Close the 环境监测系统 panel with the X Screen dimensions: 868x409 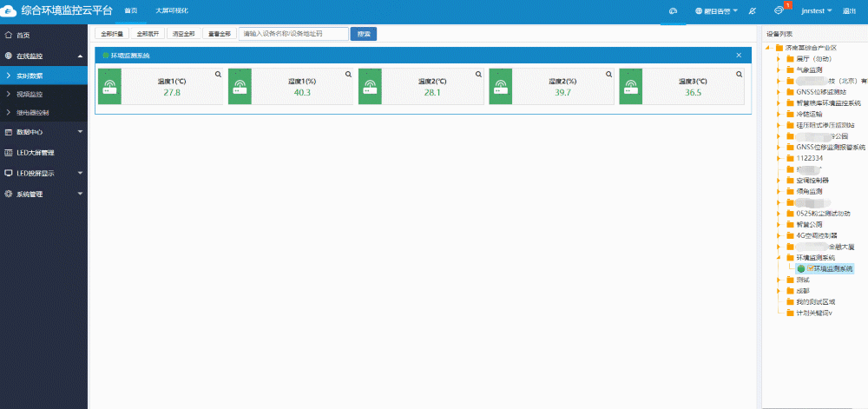coord(739,55)
